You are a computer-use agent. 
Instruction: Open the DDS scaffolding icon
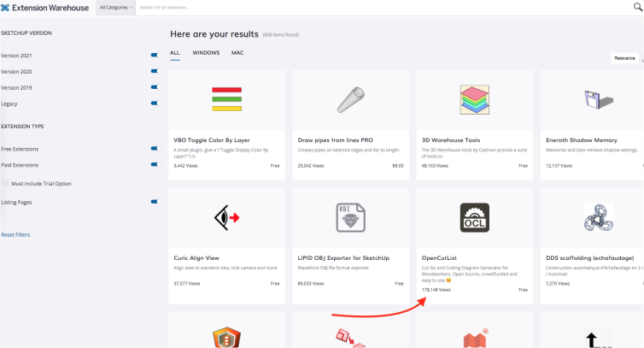(599, 218)
